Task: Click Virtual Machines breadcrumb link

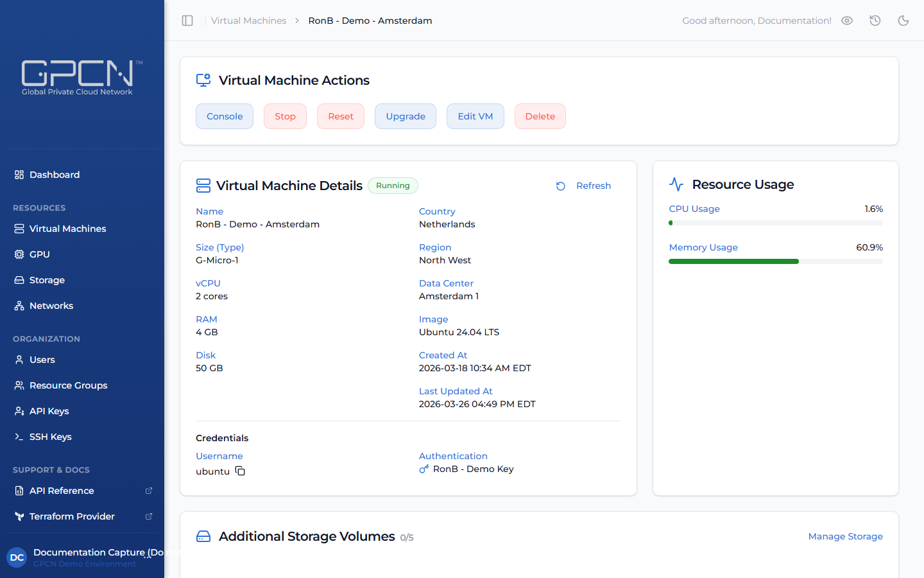Action: pyautogui.click(x=249, y=21)
